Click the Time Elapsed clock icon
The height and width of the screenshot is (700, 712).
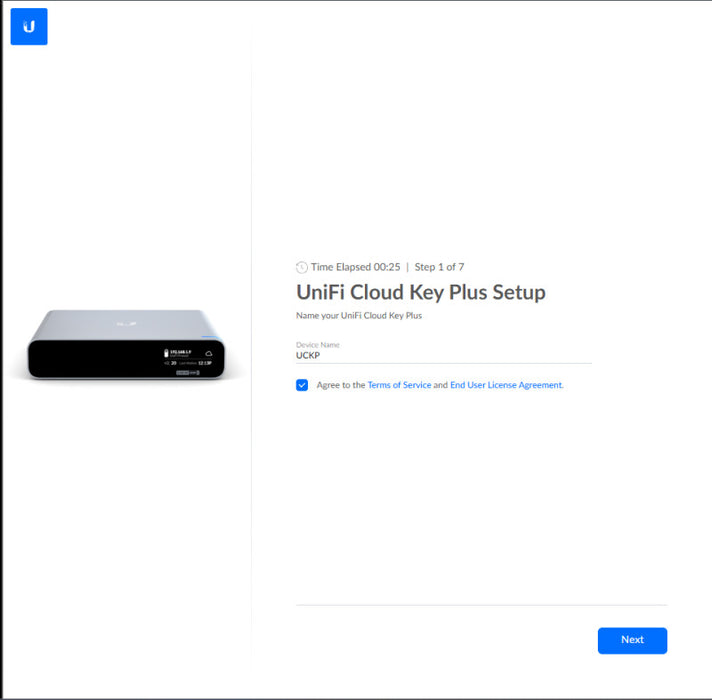[302, 267]
